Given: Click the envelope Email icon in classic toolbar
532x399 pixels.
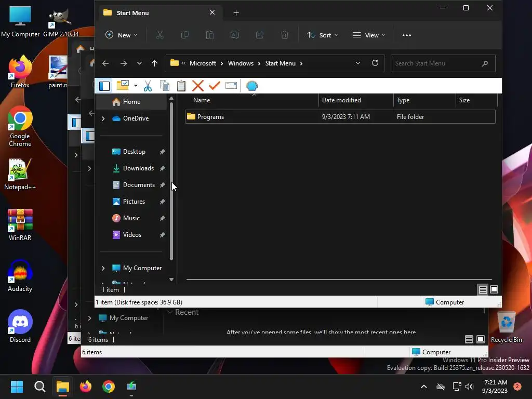Looking at the screenshot, I should 231,86.
